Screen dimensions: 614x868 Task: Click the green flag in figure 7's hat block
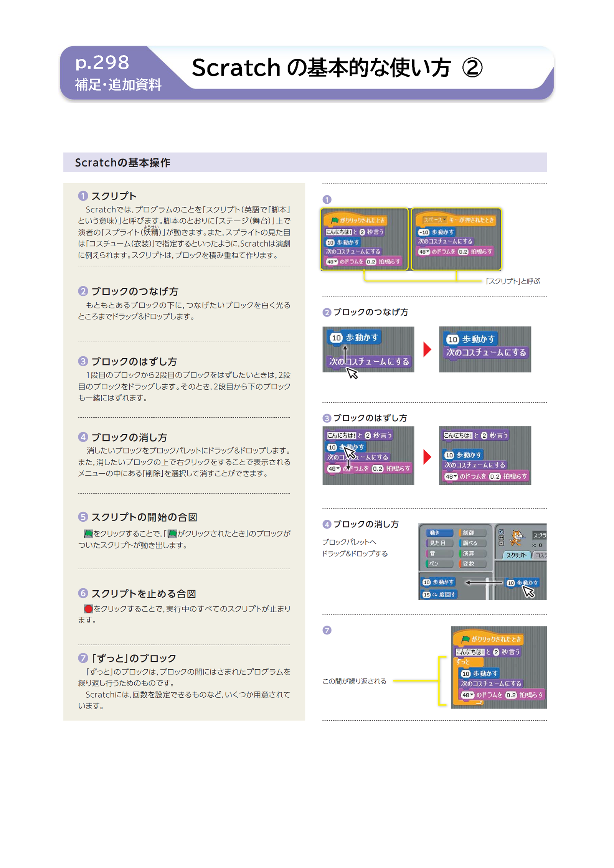465,639
